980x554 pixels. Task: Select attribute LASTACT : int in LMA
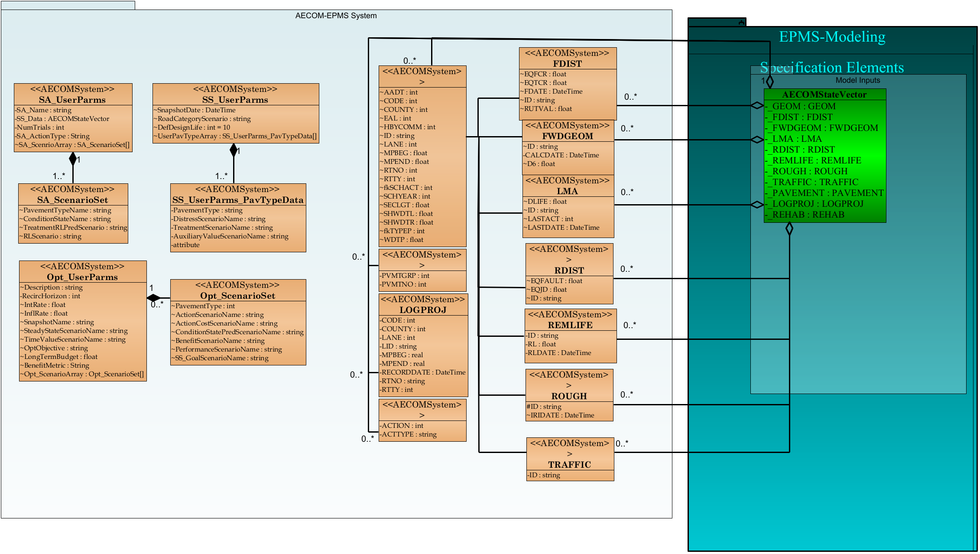click(548, 219)
